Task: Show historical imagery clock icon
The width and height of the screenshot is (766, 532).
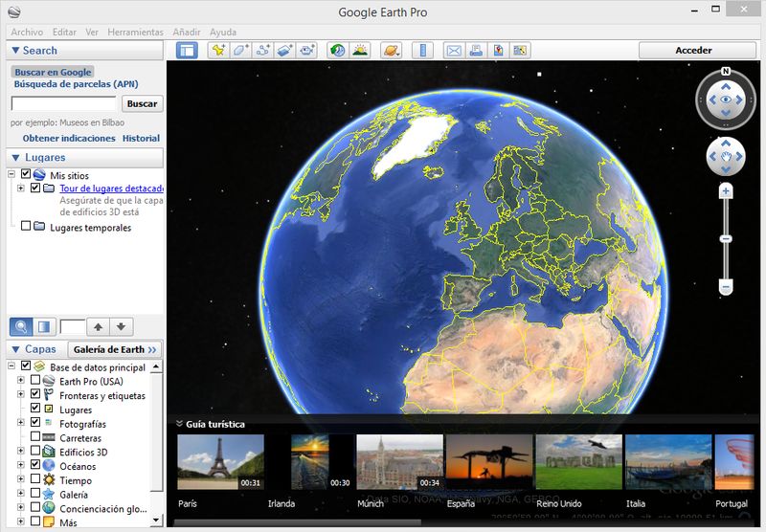Action: (x=338, y=51)
